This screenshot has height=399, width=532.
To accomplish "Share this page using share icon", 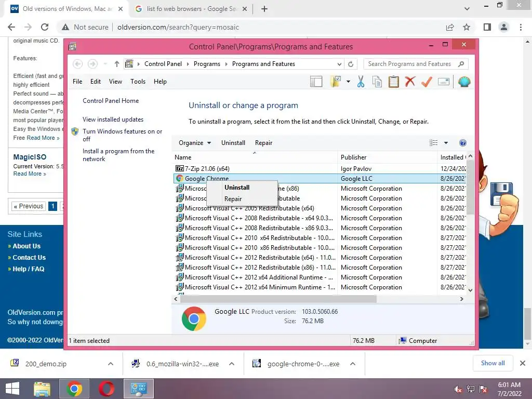I will tap(450, 27).
